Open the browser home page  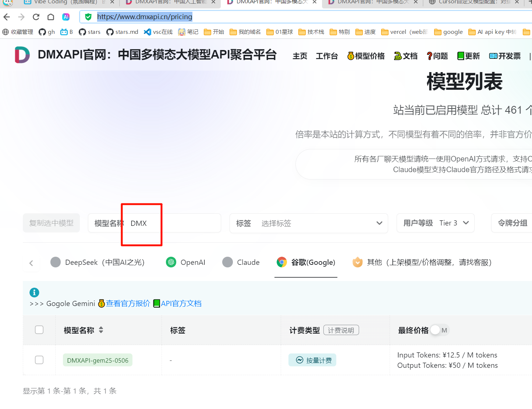pos(51,17)
